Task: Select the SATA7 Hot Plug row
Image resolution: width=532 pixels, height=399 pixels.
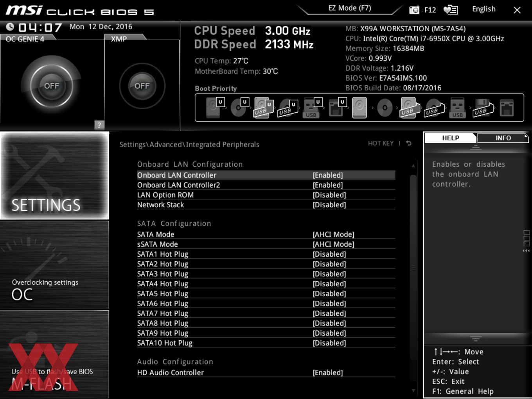Action: coord(266,313)
